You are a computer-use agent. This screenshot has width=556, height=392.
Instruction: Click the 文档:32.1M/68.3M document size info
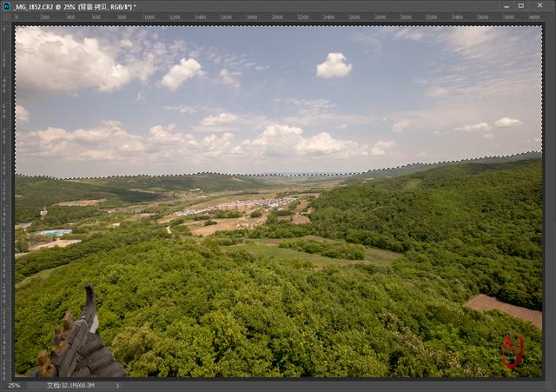(x=70, y=385)
